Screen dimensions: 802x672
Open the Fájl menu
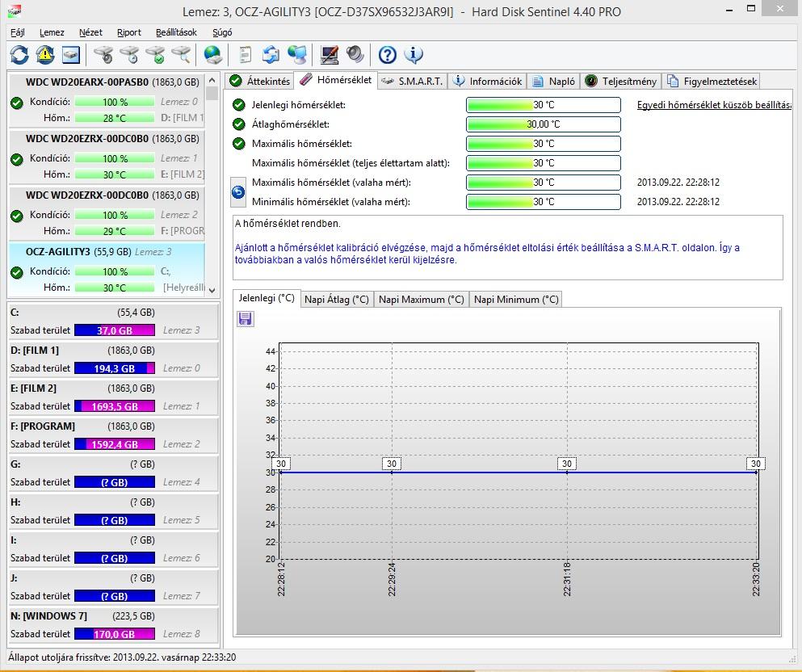coord(18,32)
